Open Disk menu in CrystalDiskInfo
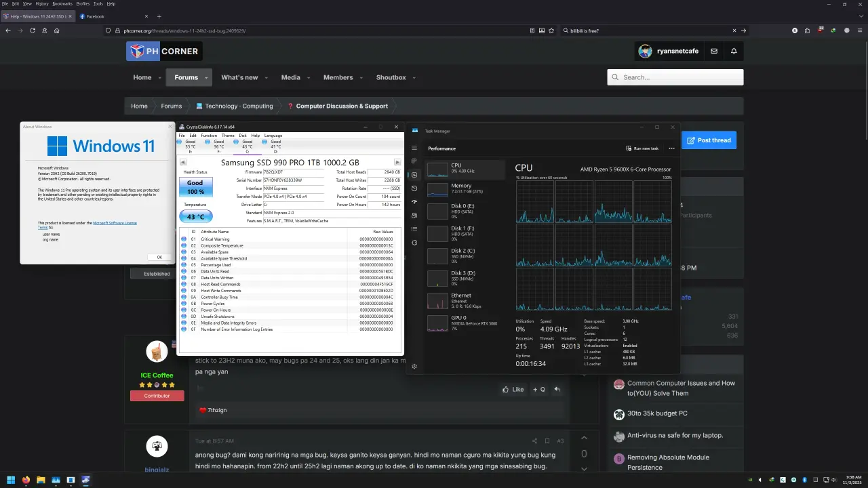 tap(243, 136)
